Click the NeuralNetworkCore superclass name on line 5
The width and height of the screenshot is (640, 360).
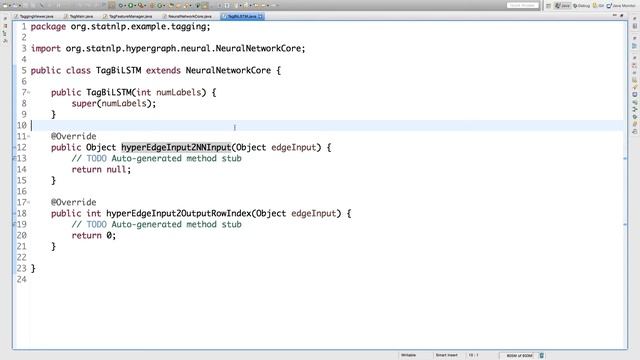click(x=228, y=70)
